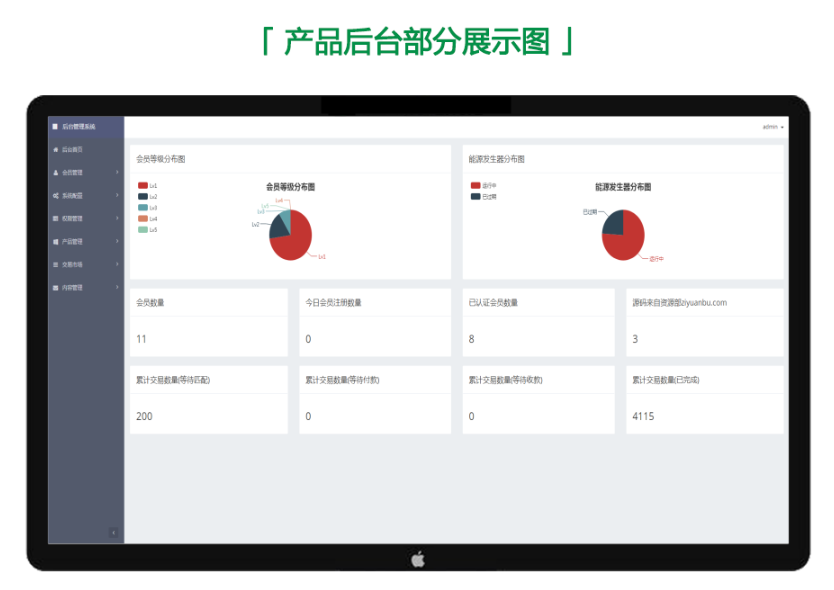
Task: Expand the 会员管理 submenu chevron
Action: 117,172
